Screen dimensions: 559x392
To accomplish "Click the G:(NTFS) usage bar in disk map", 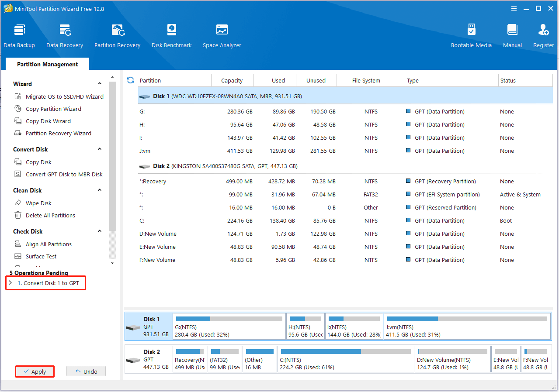I will (x=229, y=319).
